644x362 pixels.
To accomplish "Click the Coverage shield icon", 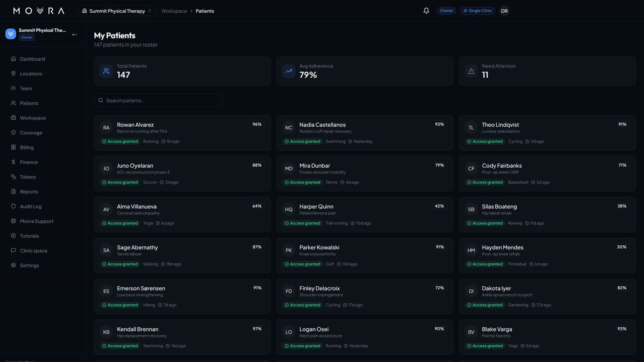I will click(x=13, y=132).
